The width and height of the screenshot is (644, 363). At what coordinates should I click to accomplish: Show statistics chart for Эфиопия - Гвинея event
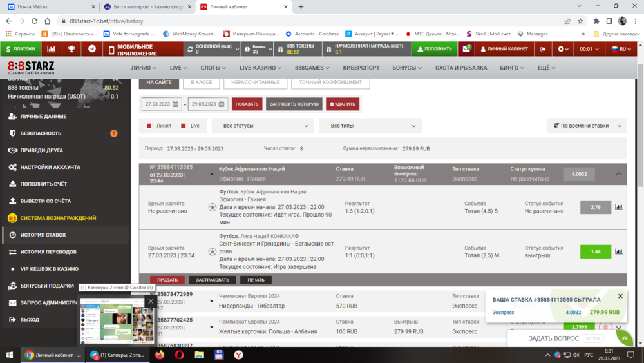tap(618, 207)
